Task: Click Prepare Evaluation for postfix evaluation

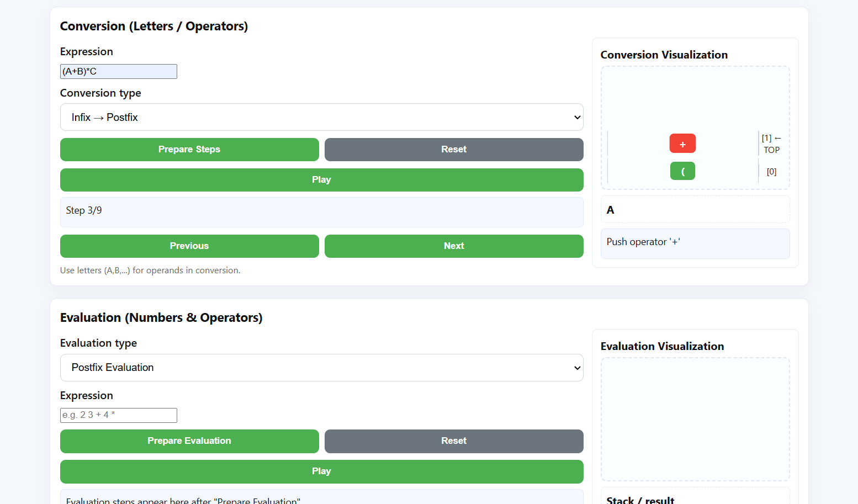Action: pos(189,441)
